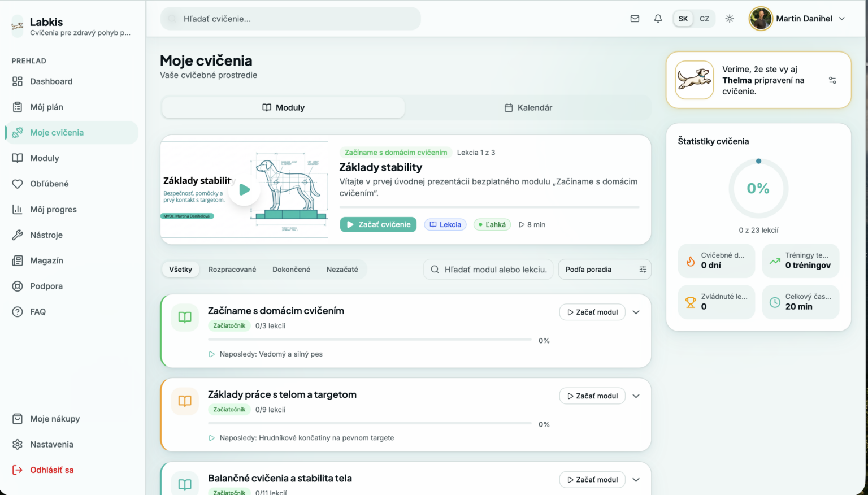Start module Začíname s domácim cvičením
The height and width of the screenshot is (495, 868).
click(592, 312)
